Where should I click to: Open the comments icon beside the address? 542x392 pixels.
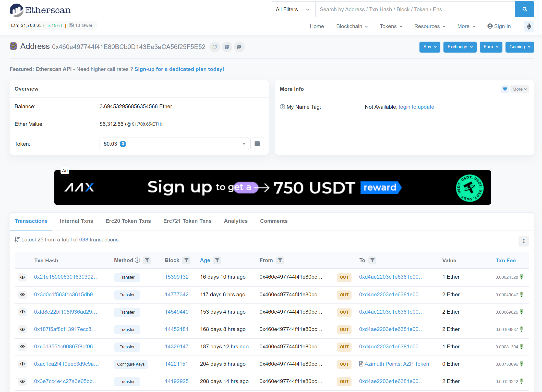coord(239,47)
